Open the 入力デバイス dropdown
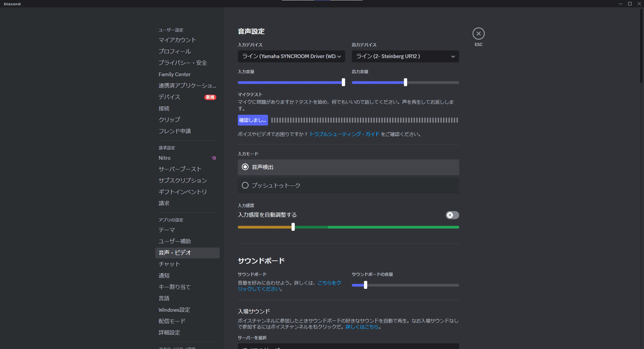Viewport: 644px width, 349px height. 291,56
